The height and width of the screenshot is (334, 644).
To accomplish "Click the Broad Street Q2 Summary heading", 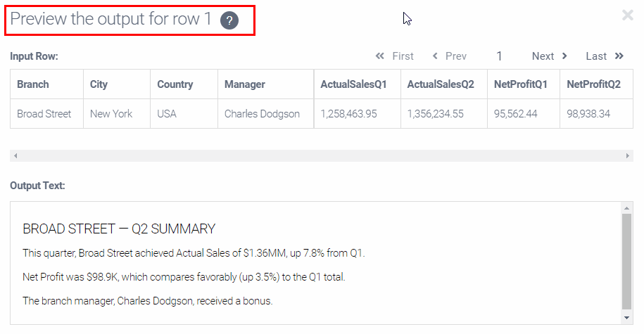I will click(119, 229).
